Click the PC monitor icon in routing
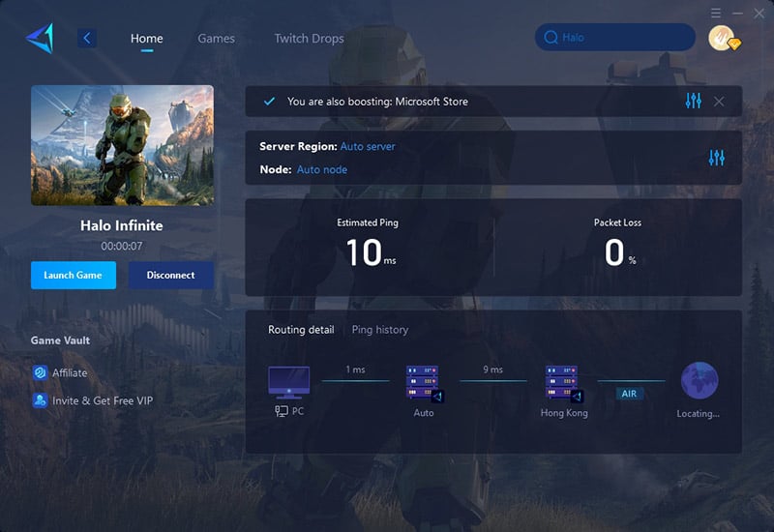Viewport: 774px width, 532px height. pos(288,382)
